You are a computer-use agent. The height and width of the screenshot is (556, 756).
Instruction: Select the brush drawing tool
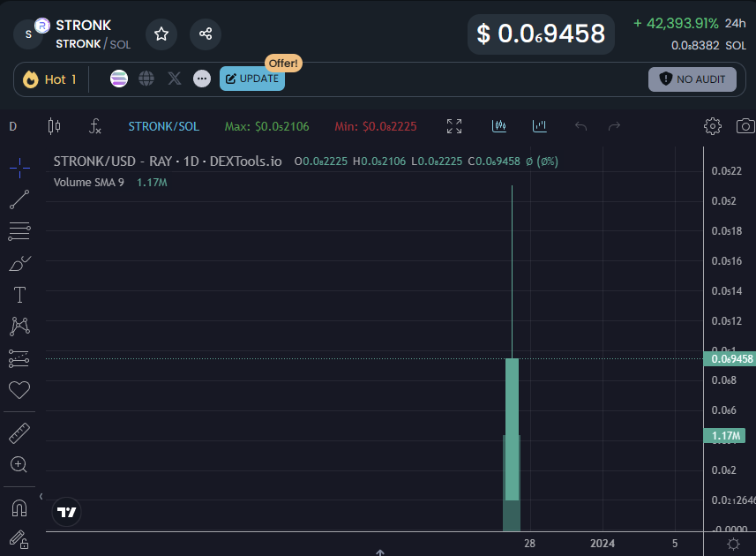19,263
